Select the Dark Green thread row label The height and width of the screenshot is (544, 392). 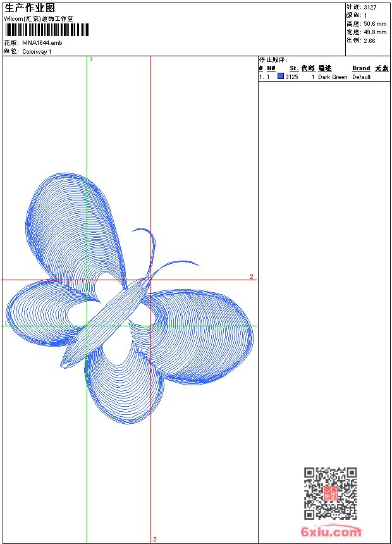[x=333, y=77]
